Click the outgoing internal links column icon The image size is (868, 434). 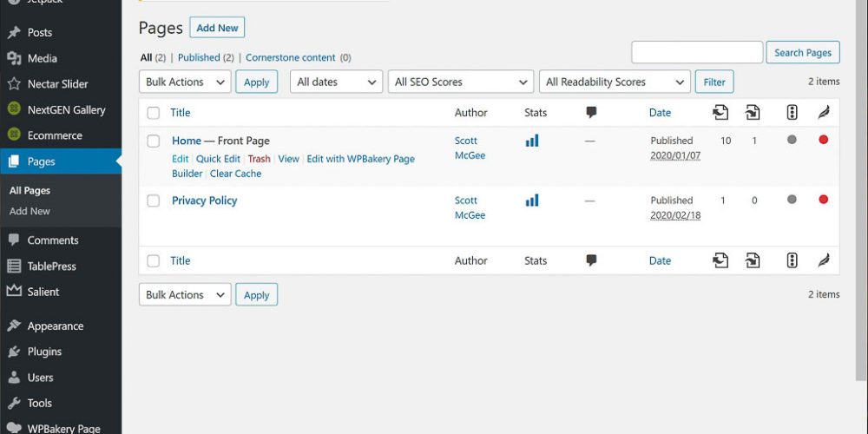[x=720, y=112]
